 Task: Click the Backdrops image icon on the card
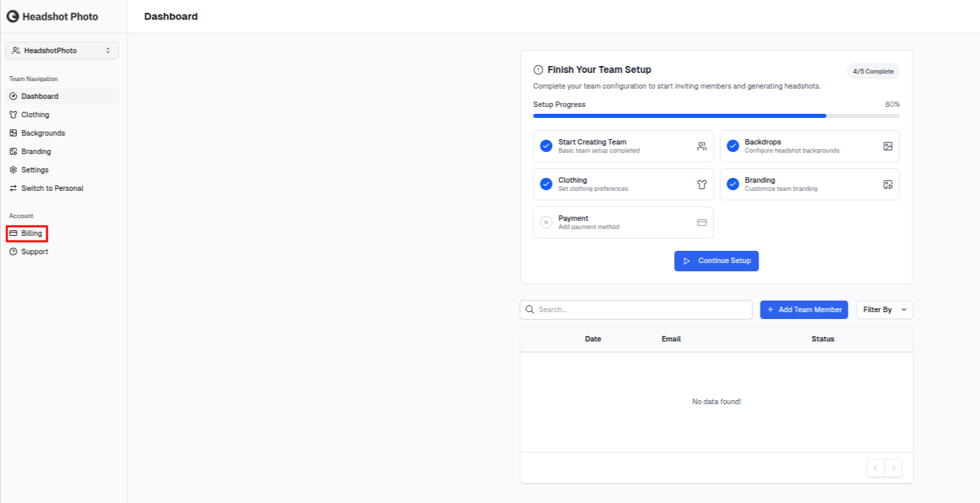888,146
